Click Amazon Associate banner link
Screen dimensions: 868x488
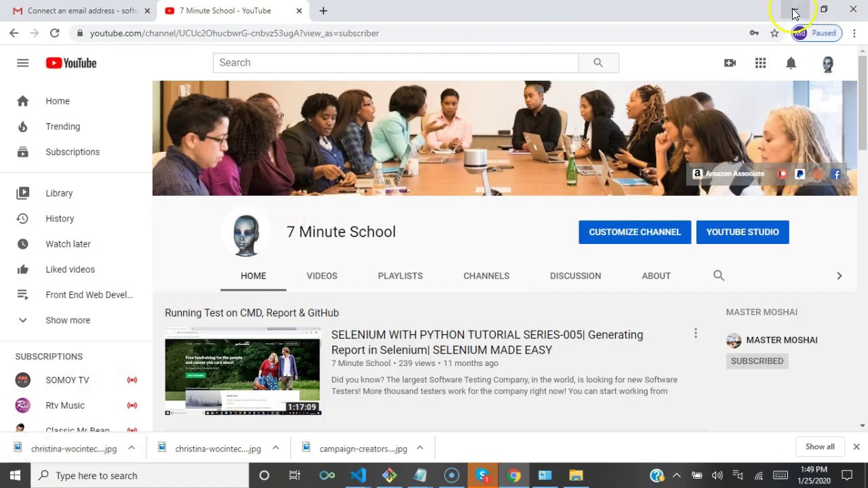728,174
